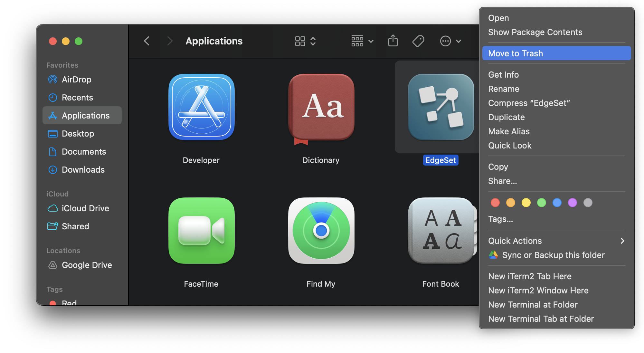Open the icon view switcher
Image resolution: width=644 pixels, height=353 pixels.
pos(305,41)
